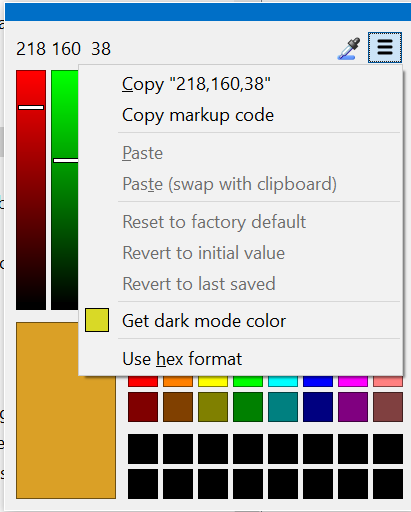
Task: Pick the purple palette swatch
Action: 353,407
